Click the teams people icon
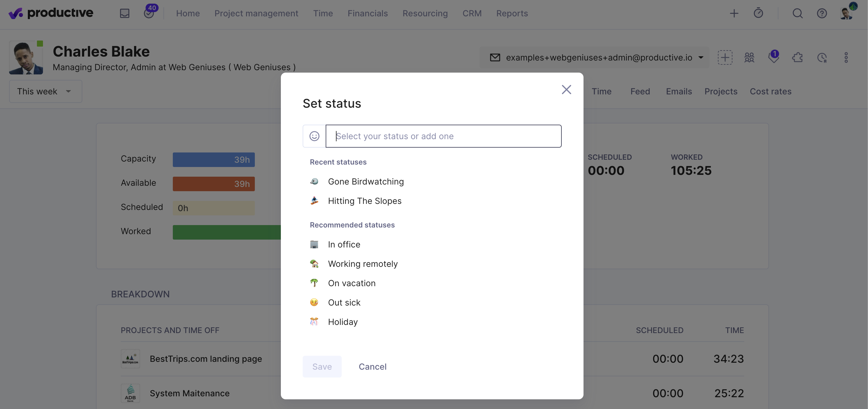 (749, 57)
